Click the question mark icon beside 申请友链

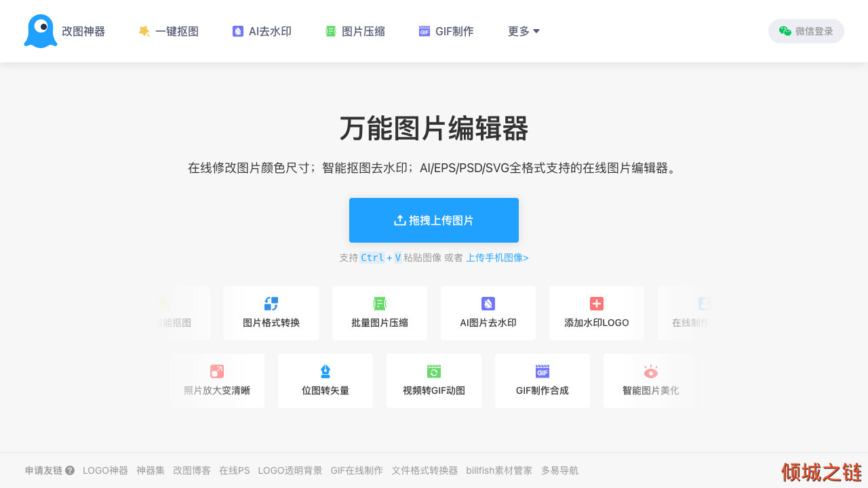point(70,470)
